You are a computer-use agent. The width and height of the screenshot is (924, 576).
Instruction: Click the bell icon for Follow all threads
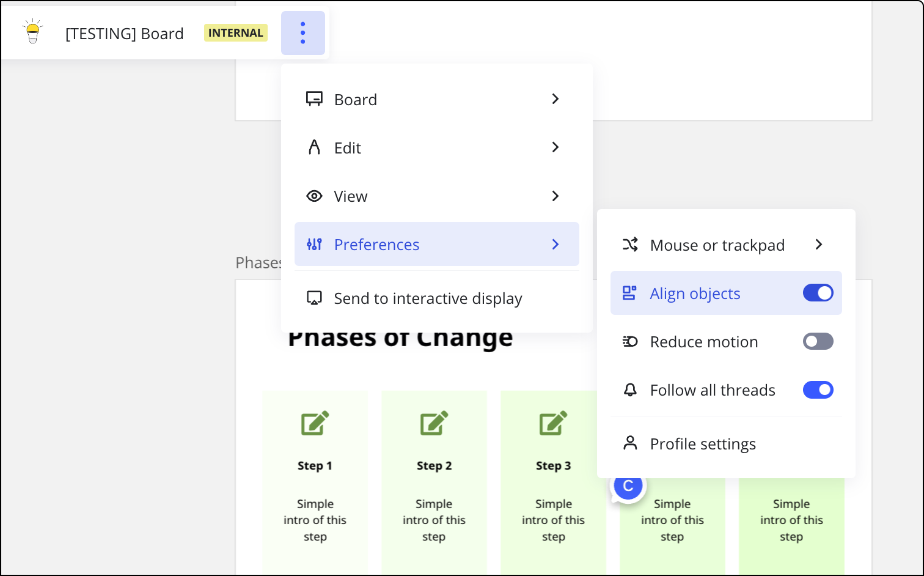pyautogui.click(x=629, y=390)
